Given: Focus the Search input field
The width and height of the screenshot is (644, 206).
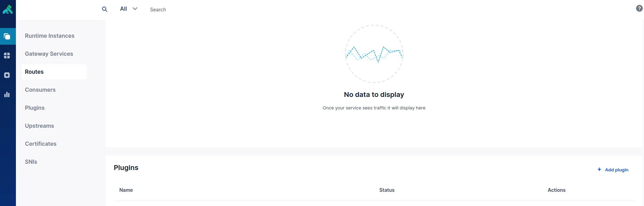Looking at the screenshot, I should pos(208,10).
